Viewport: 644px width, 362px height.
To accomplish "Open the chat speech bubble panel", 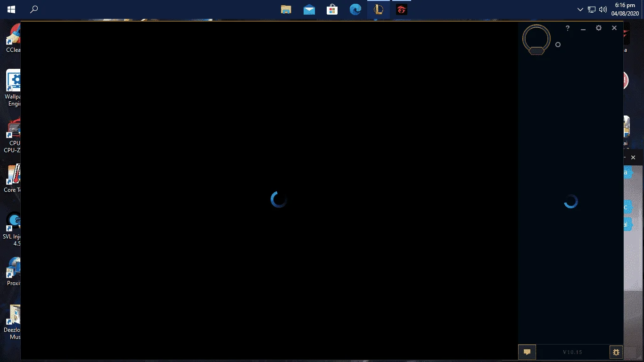I will 527,352.
